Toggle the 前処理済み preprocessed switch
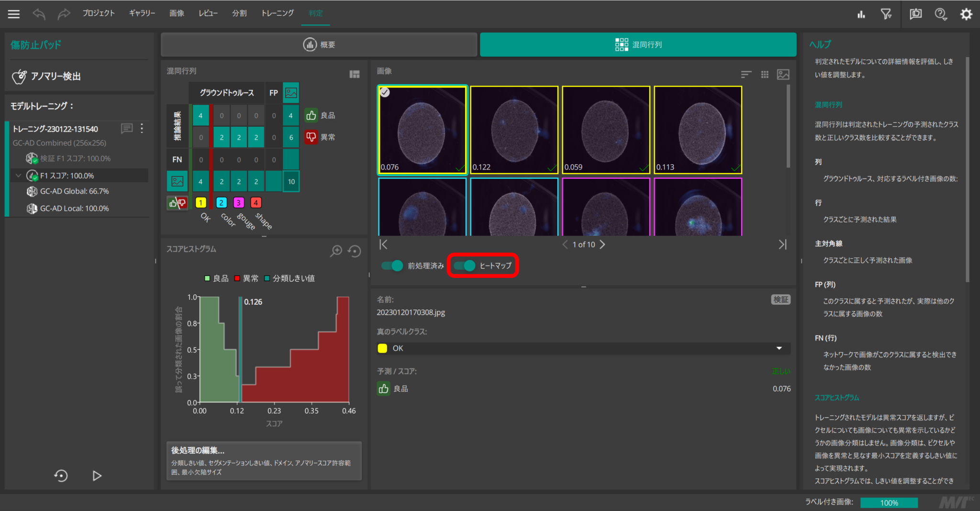Image resolution: width=980 pixels, height=511 pixels. tap(392, 266)
